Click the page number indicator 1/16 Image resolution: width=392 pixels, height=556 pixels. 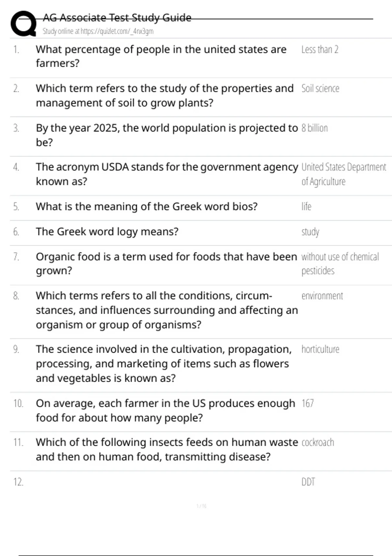201,506
